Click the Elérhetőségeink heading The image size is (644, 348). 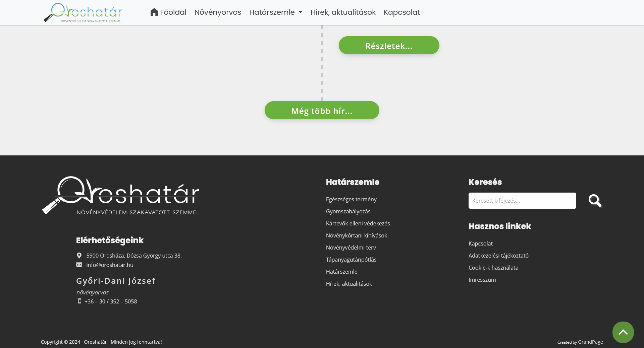(110, 240)
